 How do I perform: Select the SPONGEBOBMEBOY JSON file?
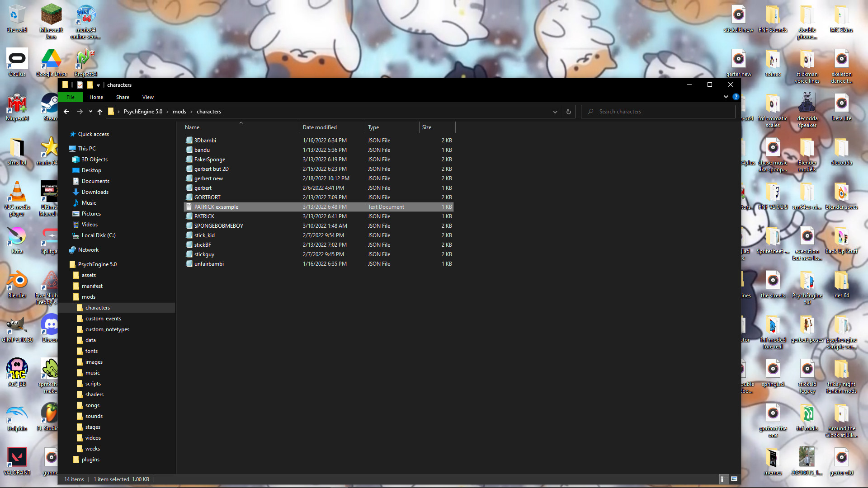pyautogui.click(x=218, y=226)
